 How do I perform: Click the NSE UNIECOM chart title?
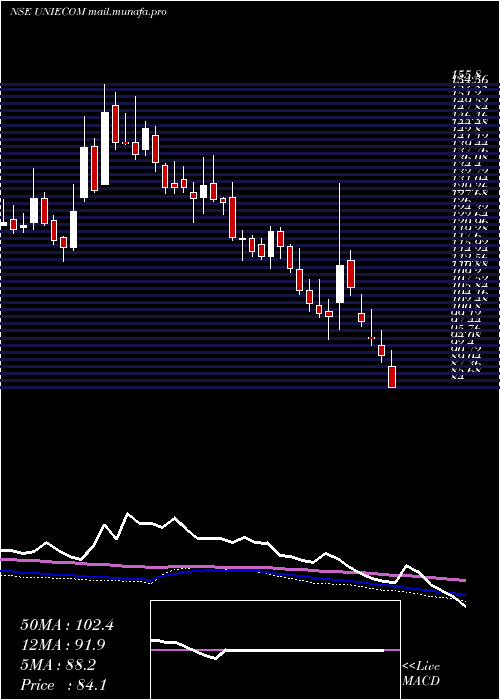point(88,12)
